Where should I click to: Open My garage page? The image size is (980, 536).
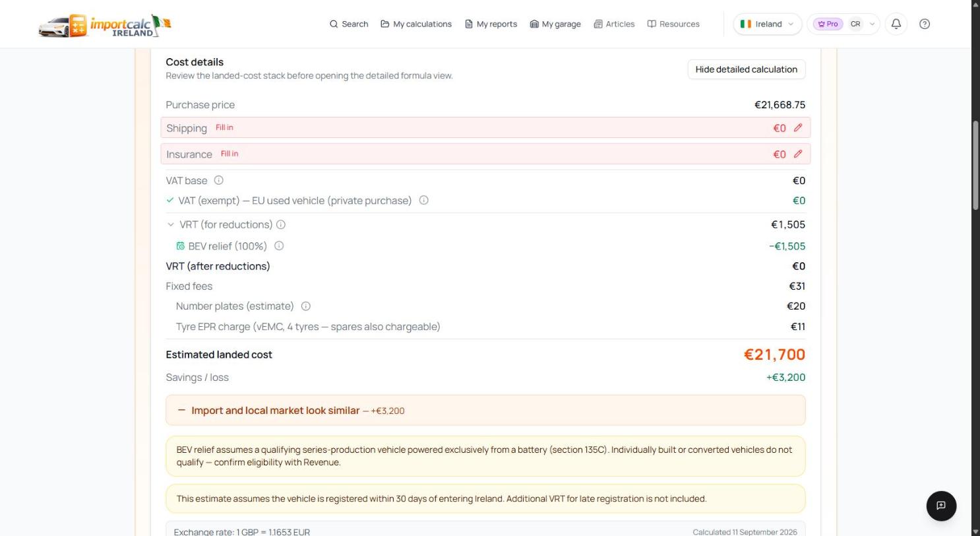[x=555, y=24]
